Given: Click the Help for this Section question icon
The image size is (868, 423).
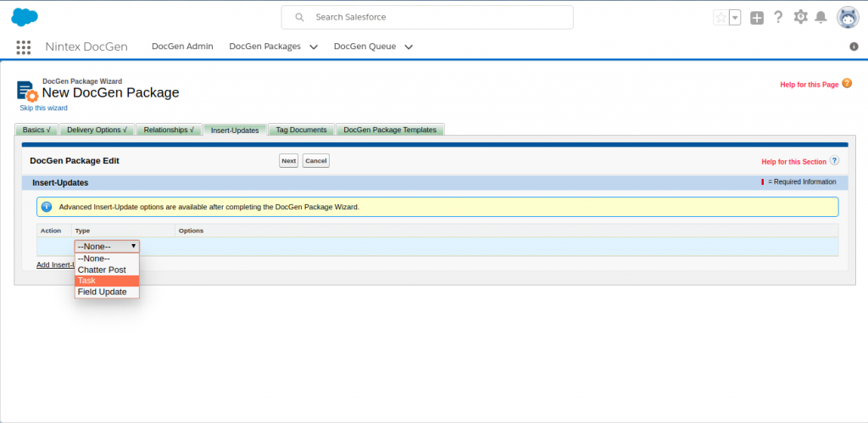Looking at the screenshot, I should [x=834, y=161].
